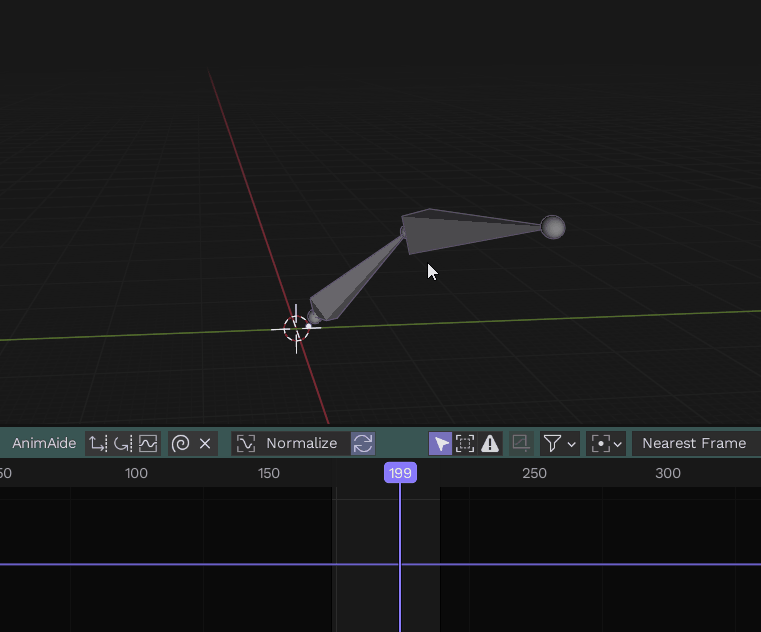Enable the warning triangle errors-only icon
Image resolution: width=761 pixels, height=632 pixels.
(490, 443)
